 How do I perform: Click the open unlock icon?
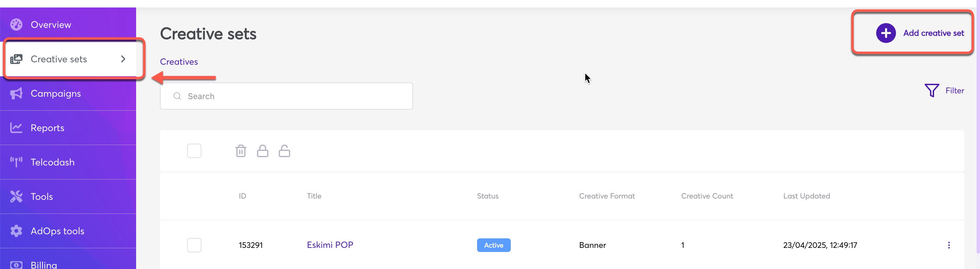[284, 151]
